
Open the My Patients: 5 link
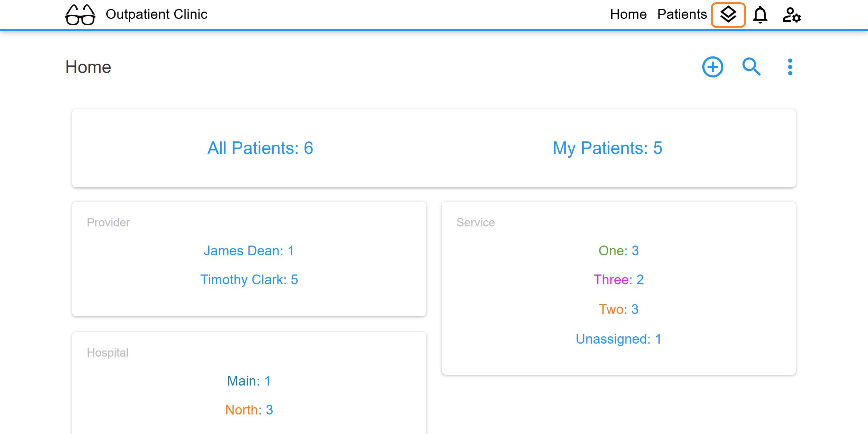point(607,148)
